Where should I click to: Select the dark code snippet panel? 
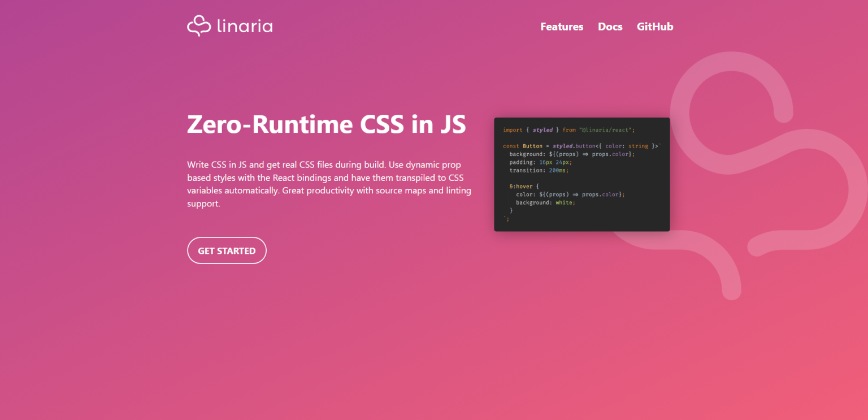582,174
